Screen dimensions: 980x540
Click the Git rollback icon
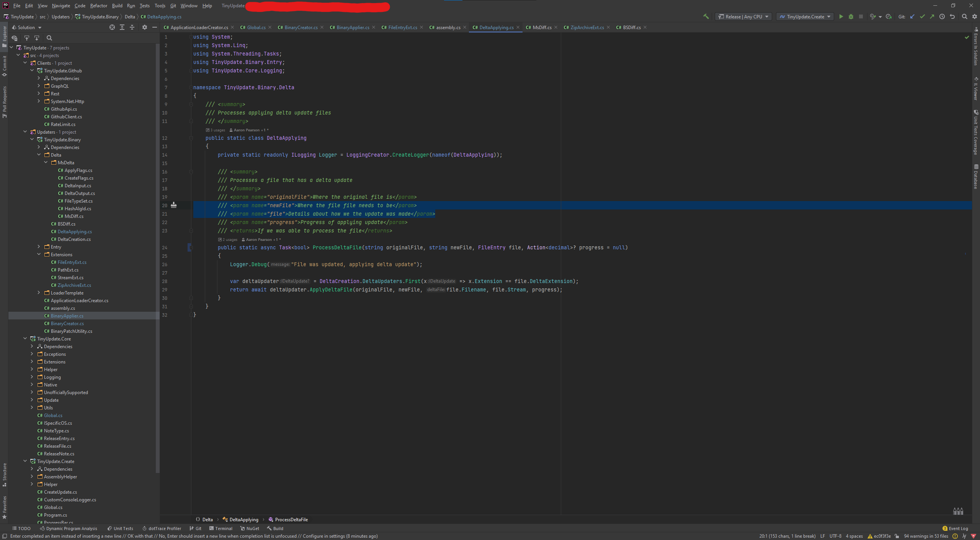tap(952, 16)
